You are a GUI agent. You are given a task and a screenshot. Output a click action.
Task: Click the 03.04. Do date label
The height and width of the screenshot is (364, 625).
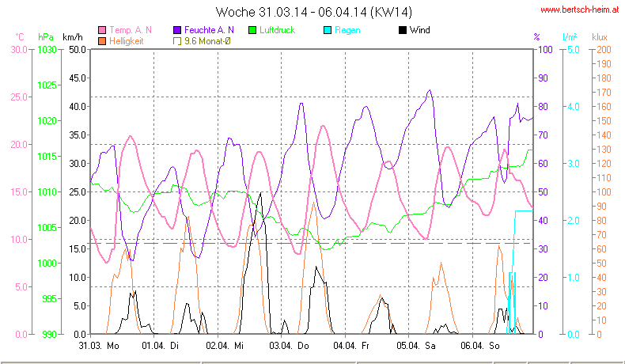[289, 346]
